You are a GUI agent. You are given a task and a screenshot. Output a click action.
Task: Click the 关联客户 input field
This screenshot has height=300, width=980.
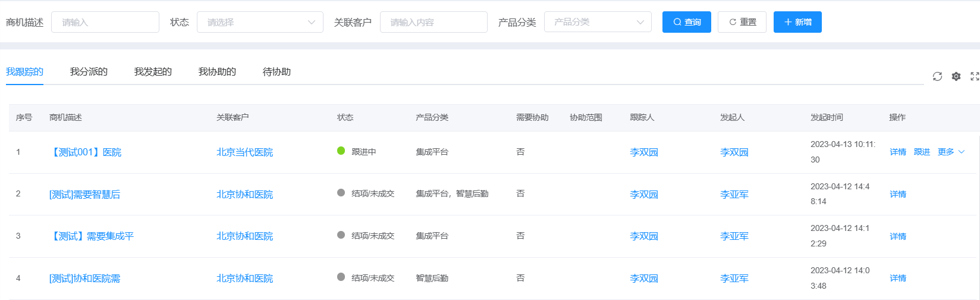tap(434, 22)
